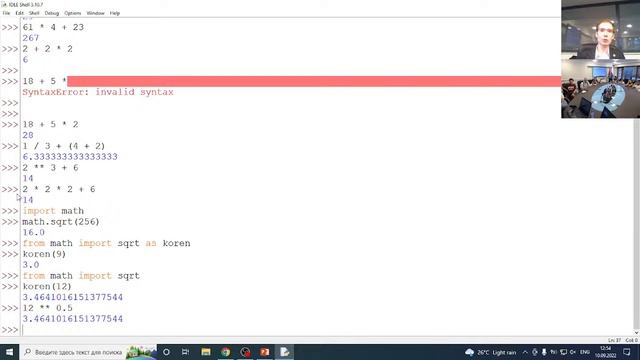The height and width of the screenshot is (360, 640).
Task: Open the Debug menu
Action: (51, 13)
